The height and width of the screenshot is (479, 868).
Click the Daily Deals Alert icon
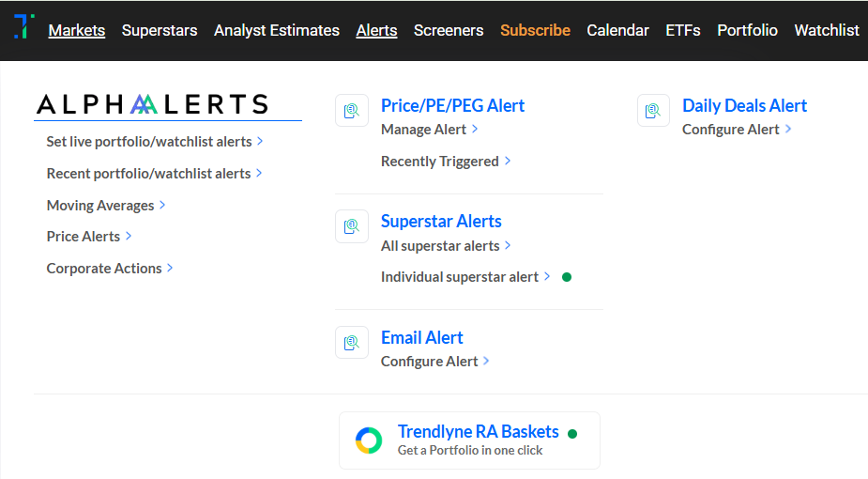[x=653, y=111]
